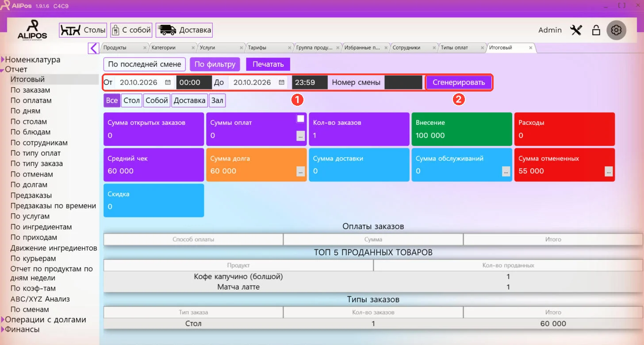Select the Зал order filter
The width and height of the screenshot is (644, 345).
click(x=217, y=100)
